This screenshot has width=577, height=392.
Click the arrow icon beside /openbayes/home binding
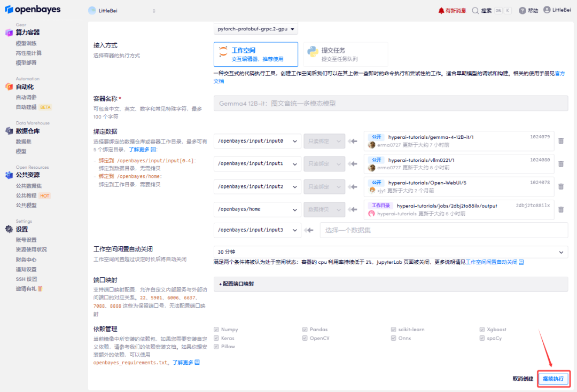point(353,209)
